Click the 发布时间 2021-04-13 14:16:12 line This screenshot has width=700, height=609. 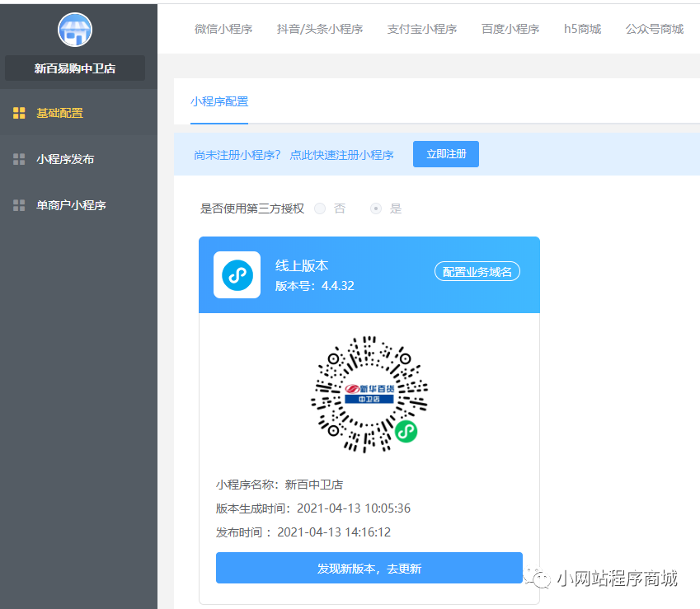303,532
